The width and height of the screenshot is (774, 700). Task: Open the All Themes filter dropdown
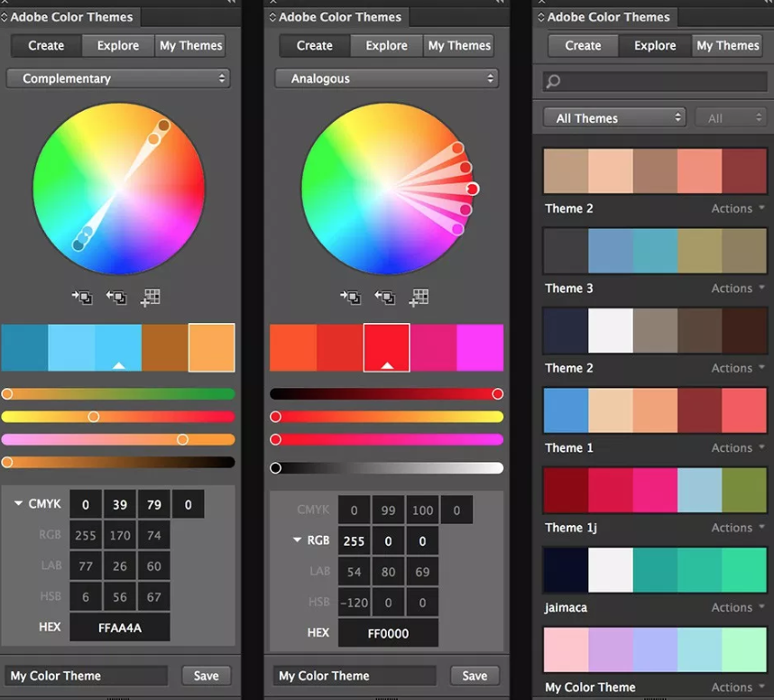pos(614,118)
